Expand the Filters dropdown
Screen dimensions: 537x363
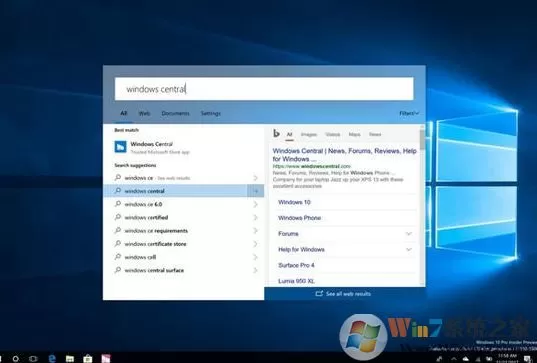coord(409,113)
